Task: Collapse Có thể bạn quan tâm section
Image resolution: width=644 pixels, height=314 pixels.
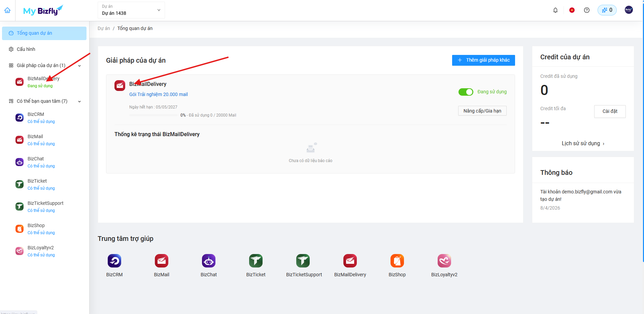Action: (x=79, y=101)
